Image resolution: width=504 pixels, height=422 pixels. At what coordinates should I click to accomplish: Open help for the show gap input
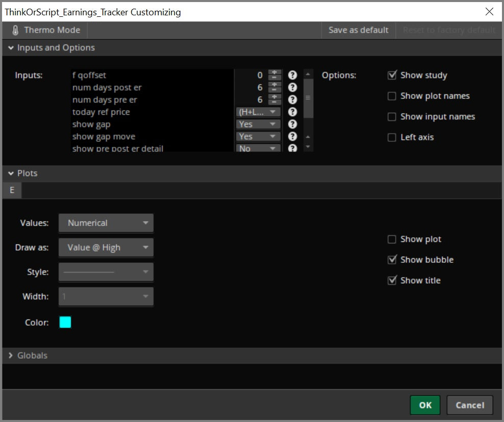pos(292,124)
